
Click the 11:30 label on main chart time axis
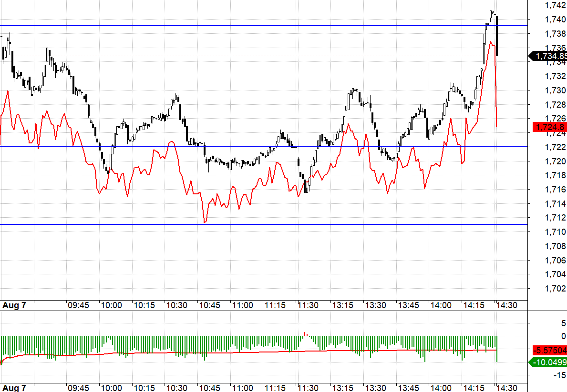coord(308,305)
